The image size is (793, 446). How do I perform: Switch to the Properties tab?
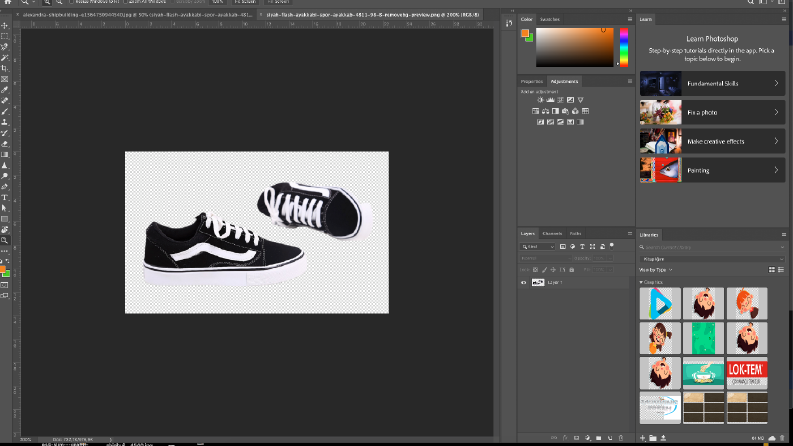[532, 81]
